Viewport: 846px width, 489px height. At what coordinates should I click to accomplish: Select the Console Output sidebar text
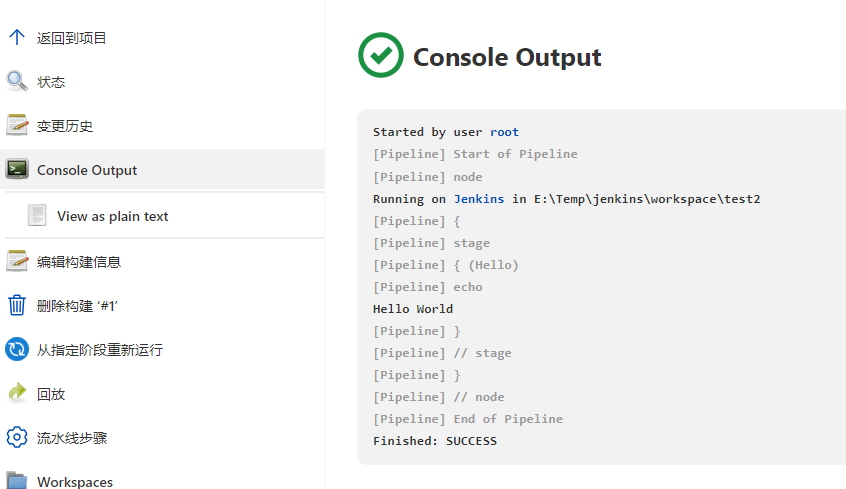(87, 170)
